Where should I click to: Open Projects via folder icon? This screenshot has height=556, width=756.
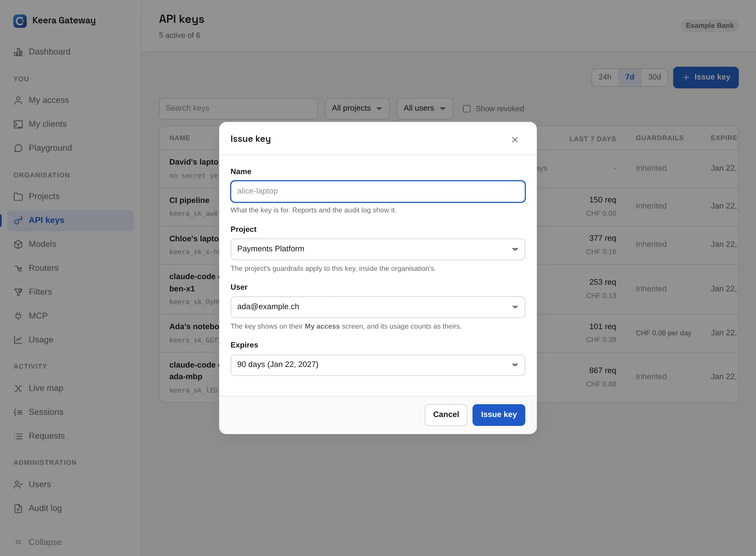[18, 197]
